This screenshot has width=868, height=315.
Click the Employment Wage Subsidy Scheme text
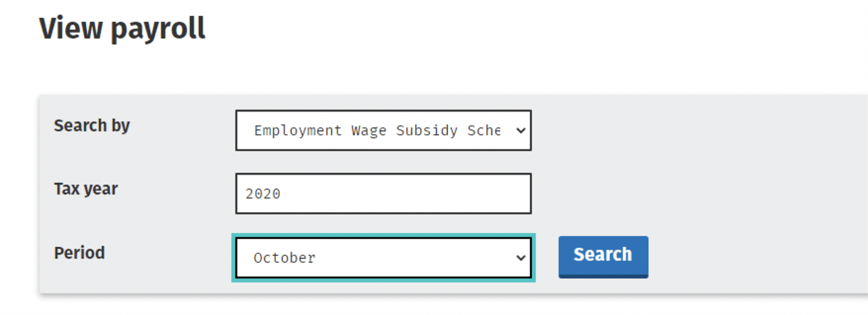pos(377,130)
